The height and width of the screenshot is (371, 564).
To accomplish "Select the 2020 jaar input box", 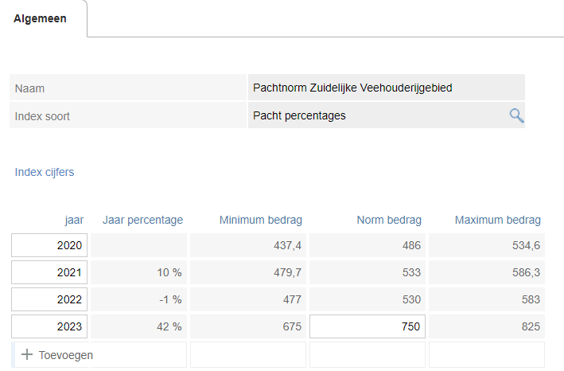I will (49, 245).
